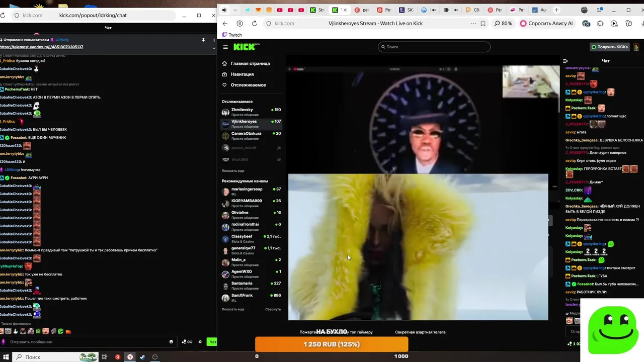Open the Yandex Browser taskbar icon

pos(130,357)
